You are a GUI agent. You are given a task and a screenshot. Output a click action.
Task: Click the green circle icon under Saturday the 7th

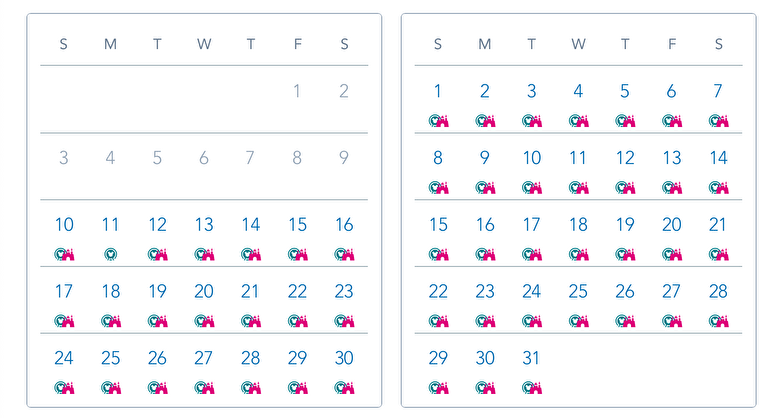click(715, 120)
